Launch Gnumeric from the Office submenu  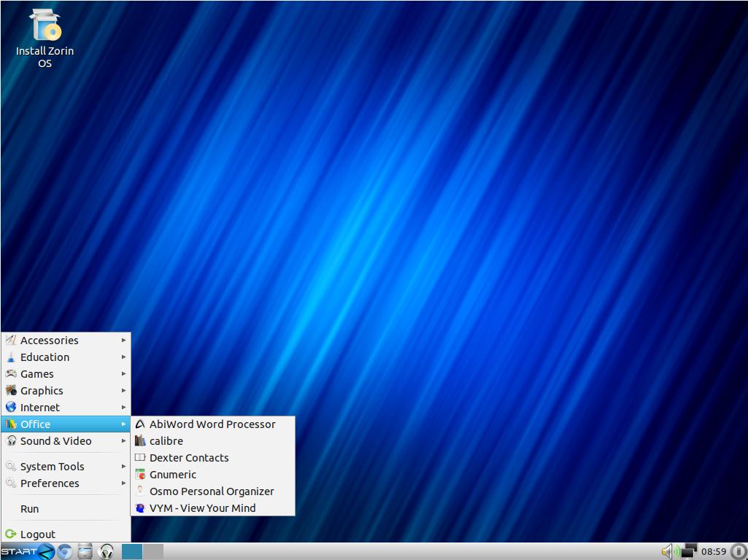173,475
